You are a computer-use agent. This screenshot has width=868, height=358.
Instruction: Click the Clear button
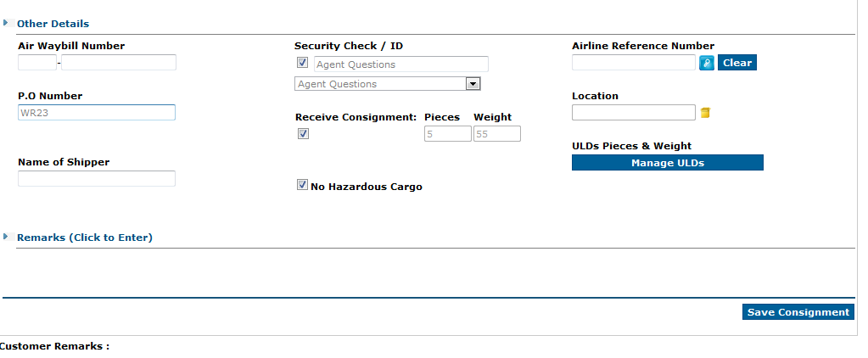(x=736, y=63)
